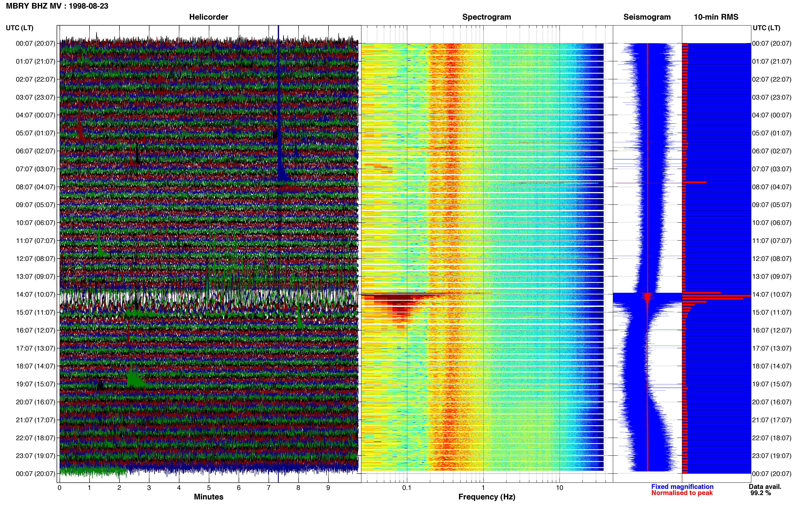
Task: Click the title MBRY BHZ MV : 1998-08-23
Action: tap(57, 6)
